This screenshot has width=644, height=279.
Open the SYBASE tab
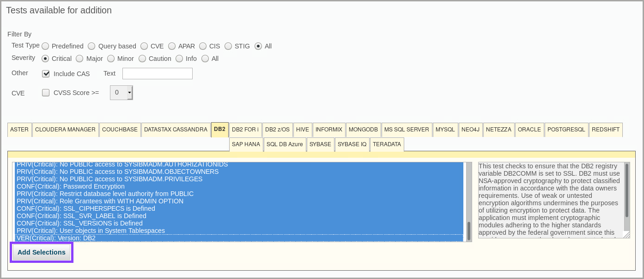(x=320, y=144)
